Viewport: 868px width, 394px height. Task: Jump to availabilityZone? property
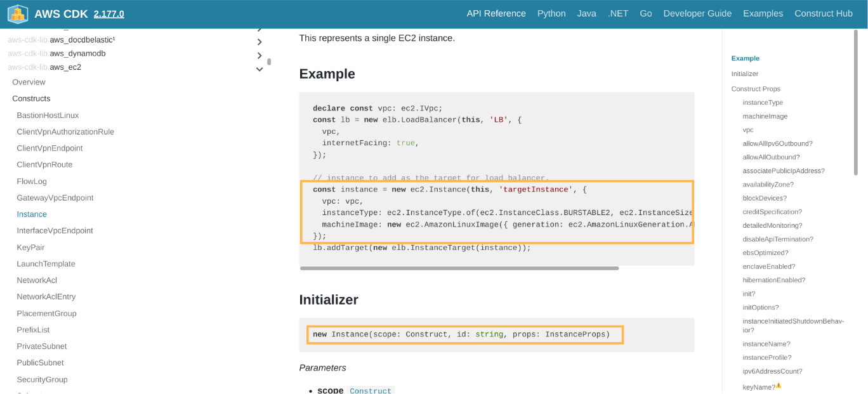point(768,185)
